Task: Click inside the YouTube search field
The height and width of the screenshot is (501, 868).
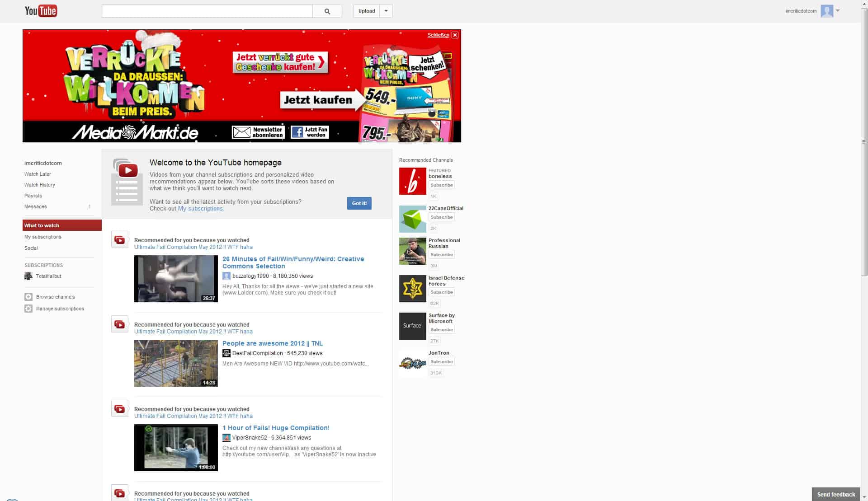Action: pyautogui.click(x=207, y=11)
